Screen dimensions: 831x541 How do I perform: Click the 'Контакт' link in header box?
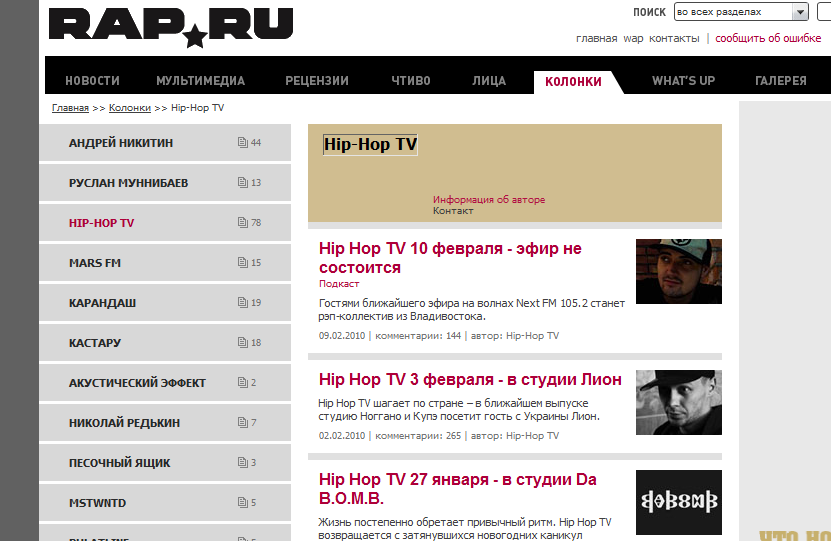point(453,210)
